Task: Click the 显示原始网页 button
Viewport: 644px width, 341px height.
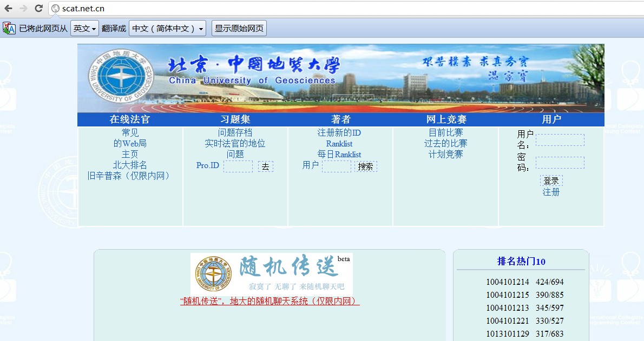Action: coord(239,28)
